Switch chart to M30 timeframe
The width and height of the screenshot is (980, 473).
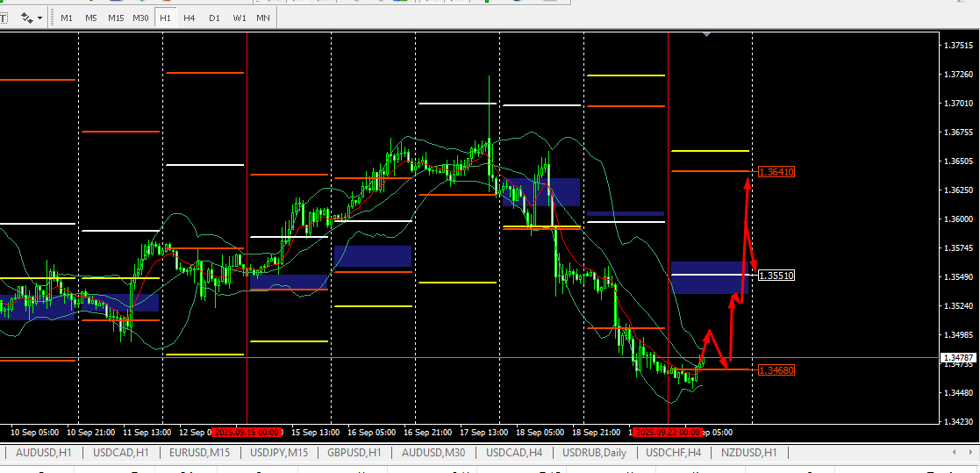tap(140, 18)
